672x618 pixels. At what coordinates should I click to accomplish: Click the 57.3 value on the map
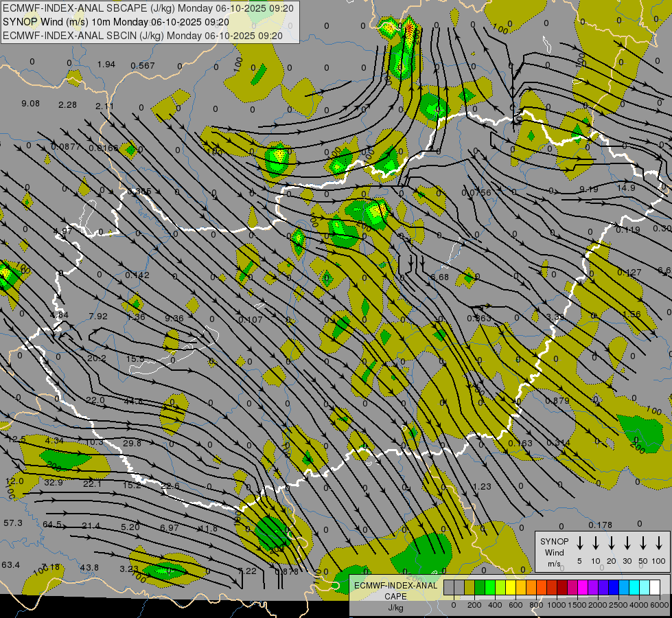pos(13,523)
